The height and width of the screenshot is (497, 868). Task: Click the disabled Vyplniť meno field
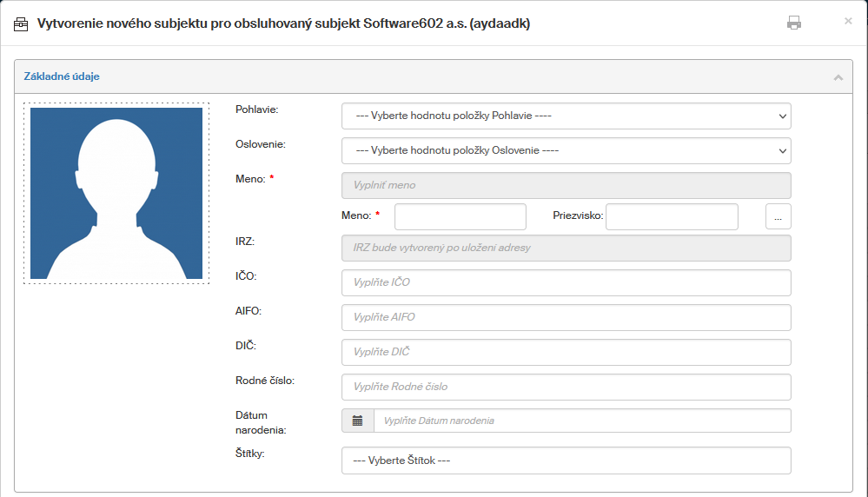566,185
